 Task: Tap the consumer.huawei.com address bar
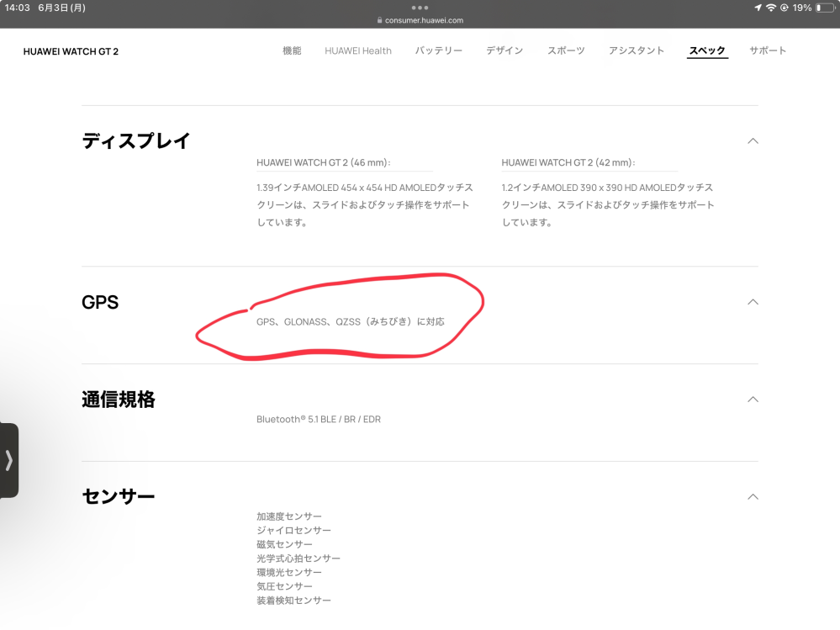420,21
